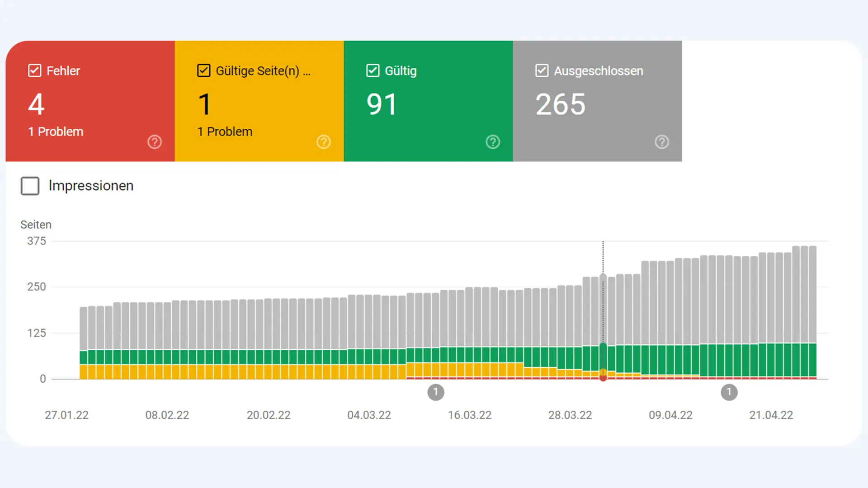
Task: Click the '1 Problem' text on Fehler card
Action: tap(56, 131)
